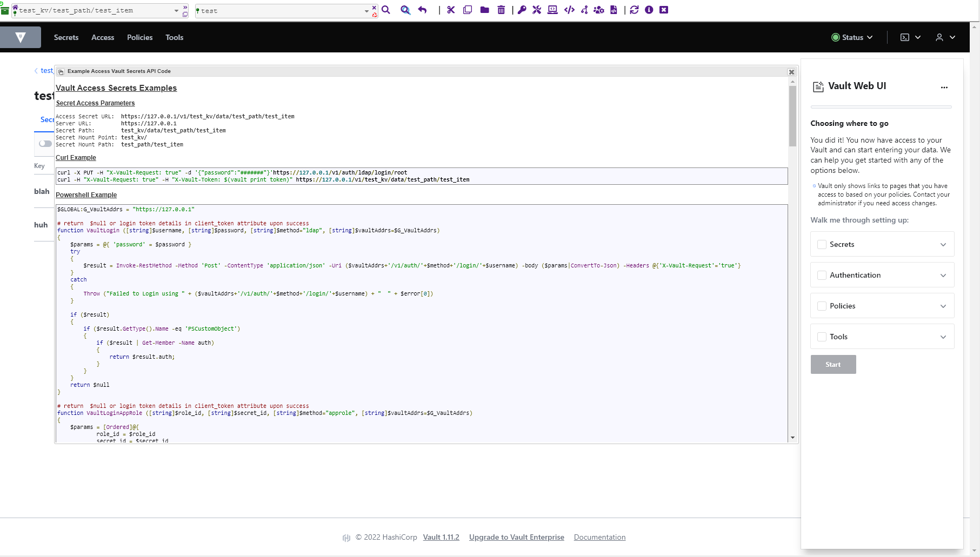Click the trash delete icon
980x557 pixels.
501,10
